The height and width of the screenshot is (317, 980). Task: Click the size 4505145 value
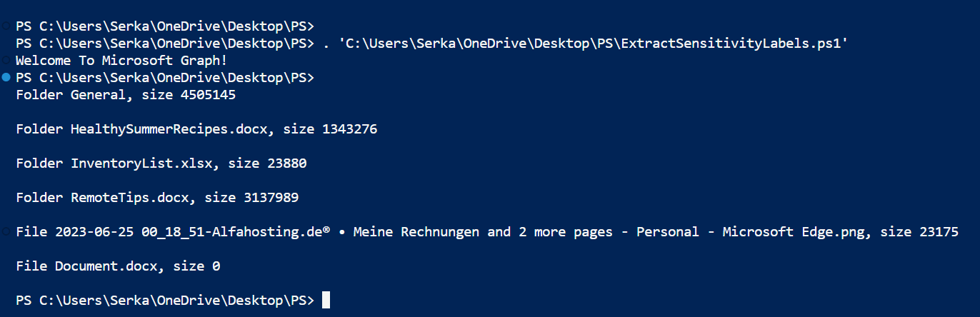189,94
